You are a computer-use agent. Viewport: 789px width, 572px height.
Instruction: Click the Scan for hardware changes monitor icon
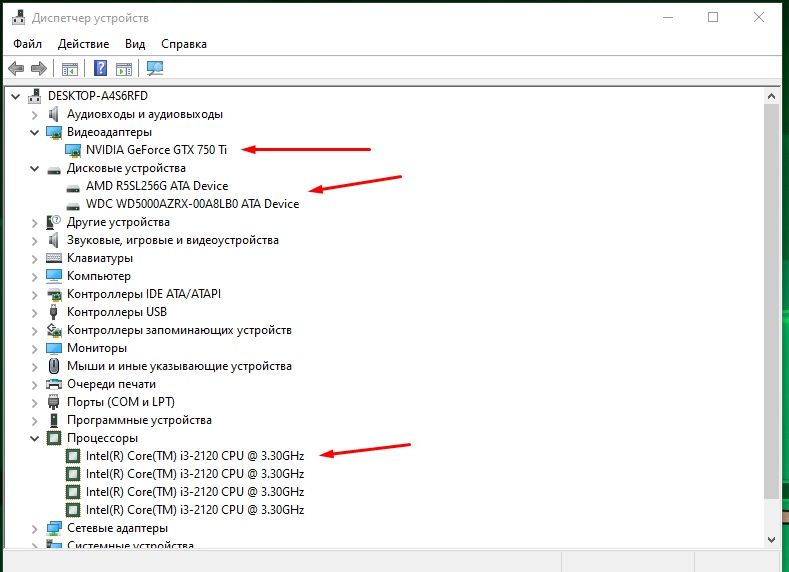point(155,68)
